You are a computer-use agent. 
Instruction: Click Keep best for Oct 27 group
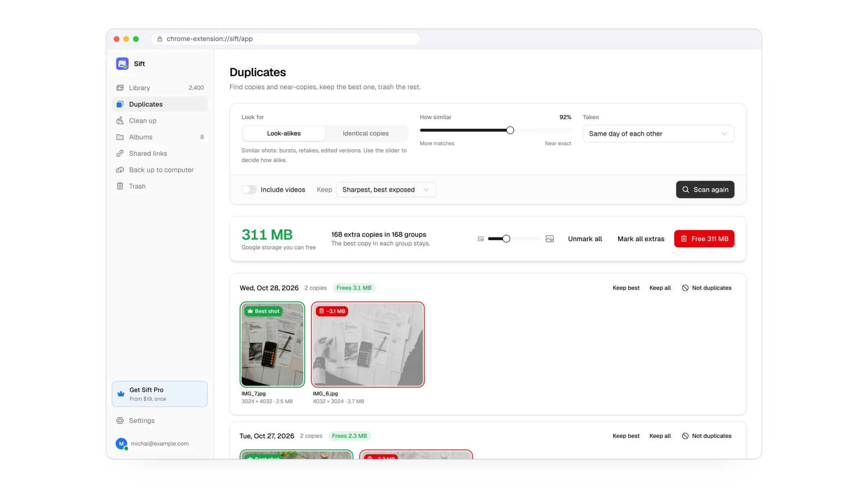626,436
